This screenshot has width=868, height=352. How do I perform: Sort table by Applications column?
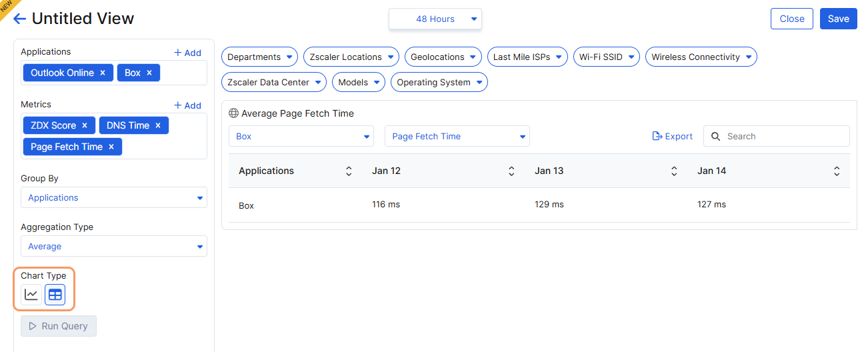(348, 171)
